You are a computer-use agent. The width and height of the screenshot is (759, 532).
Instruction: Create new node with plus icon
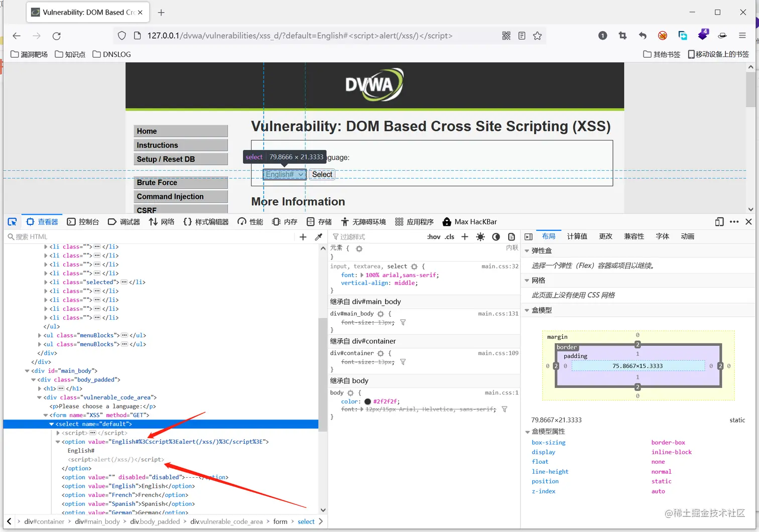303,237
